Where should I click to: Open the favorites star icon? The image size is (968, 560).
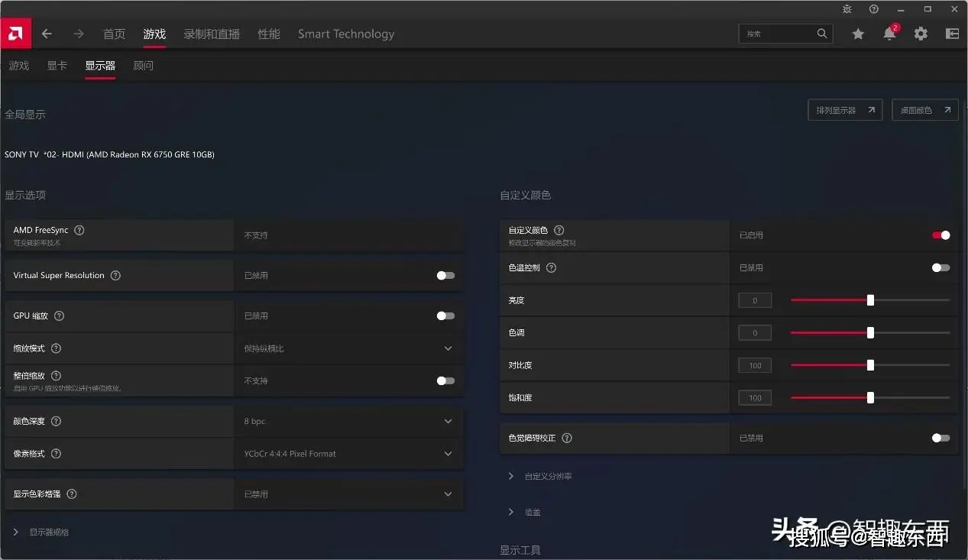[858, 34]
